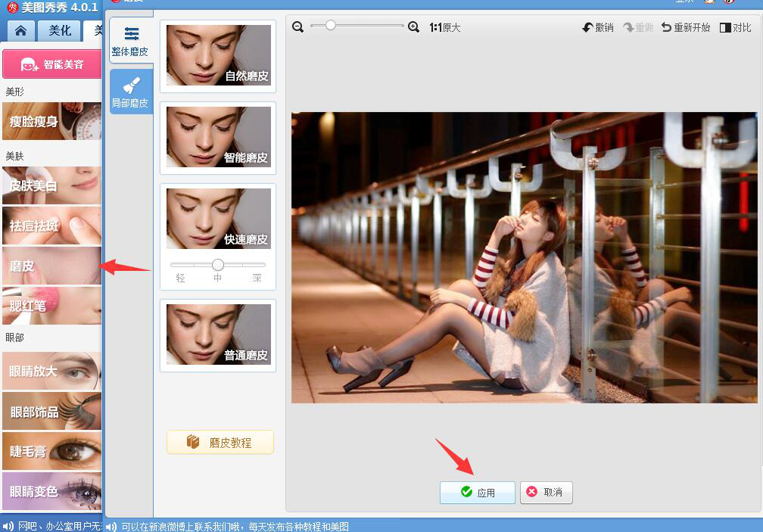Switch to the 美化 ribbon tab
This screenshot has height=532, width=763.
58,30
